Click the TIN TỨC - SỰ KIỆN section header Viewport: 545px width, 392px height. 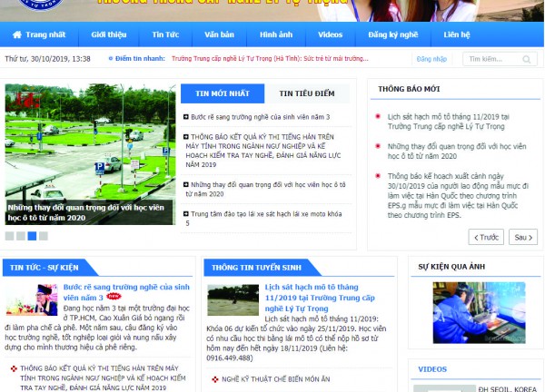45,268
